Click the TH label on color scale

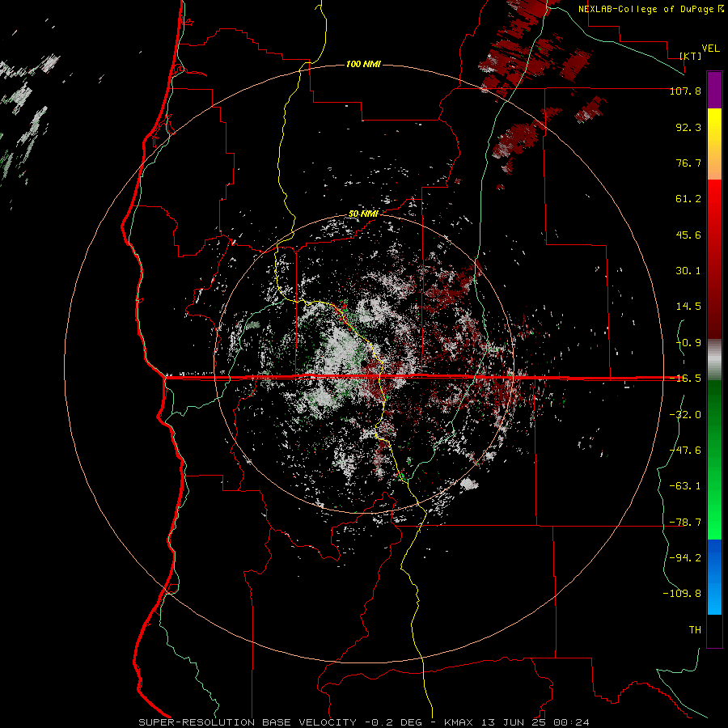(x=695, y=630)
